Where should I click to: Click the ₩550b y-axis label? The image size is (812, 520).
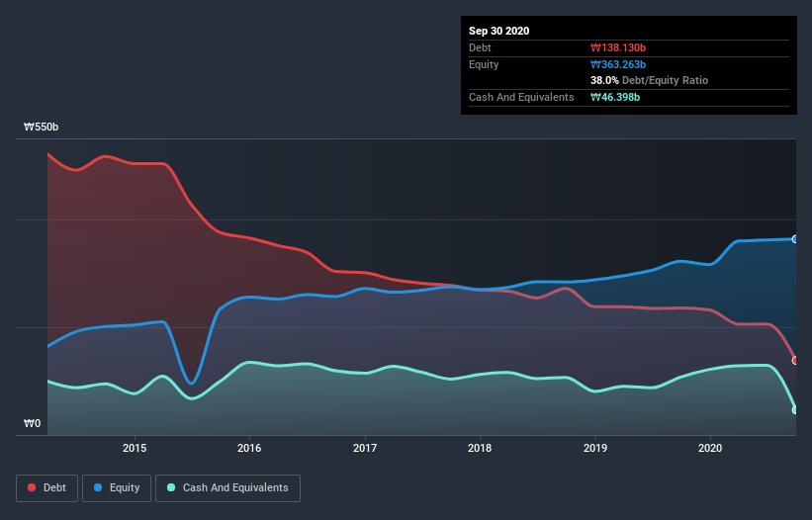click(x=41, y=128)
